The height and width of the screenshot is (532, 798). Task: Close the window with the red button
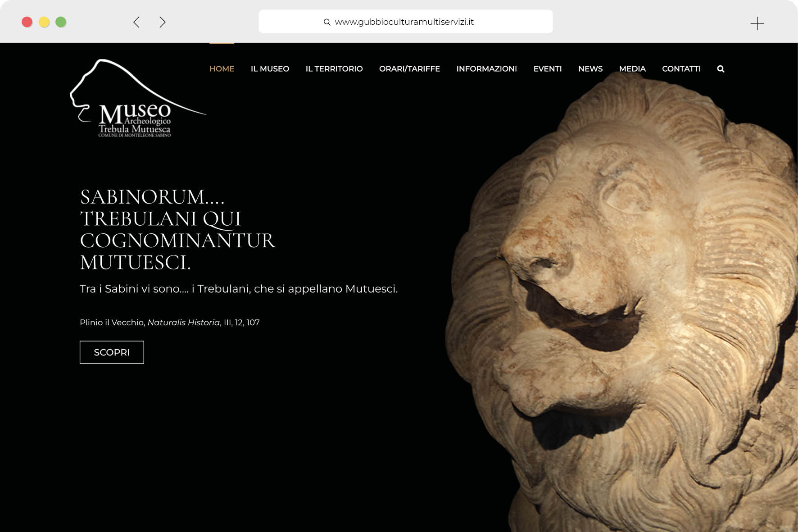(27, 22)
